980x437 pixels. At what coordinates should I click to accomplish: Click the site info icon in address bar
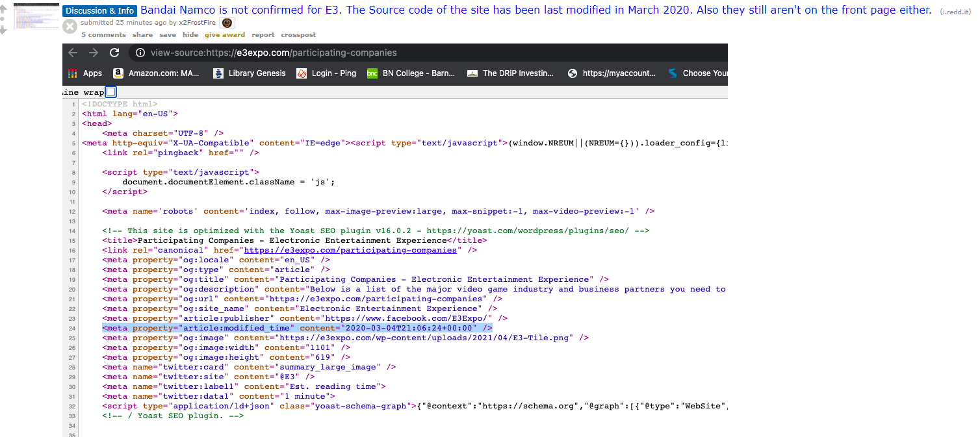pos(140,53)
